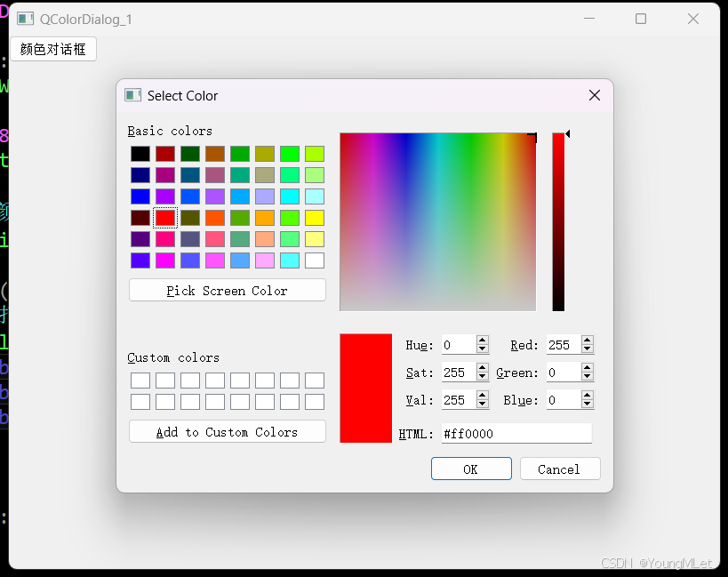
Task: Increase Green with its up arrow
Action: tap(588, 368)
